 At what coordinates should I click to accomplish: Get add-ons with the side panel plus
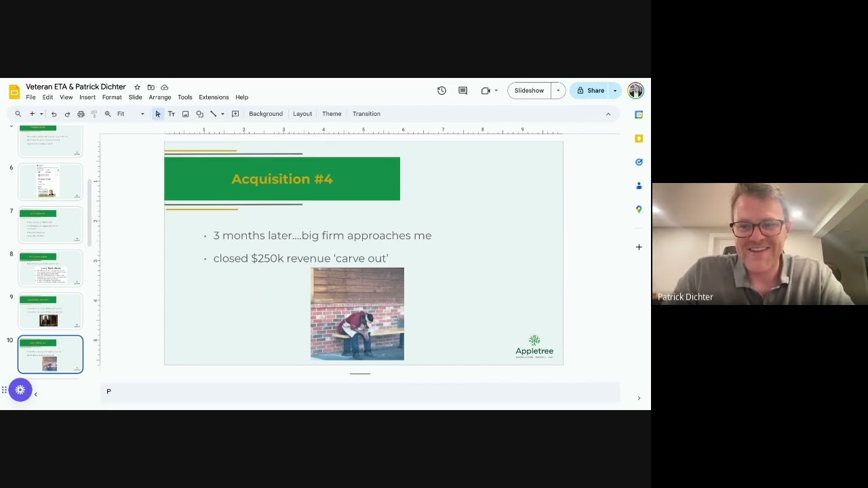click(639, 247)
